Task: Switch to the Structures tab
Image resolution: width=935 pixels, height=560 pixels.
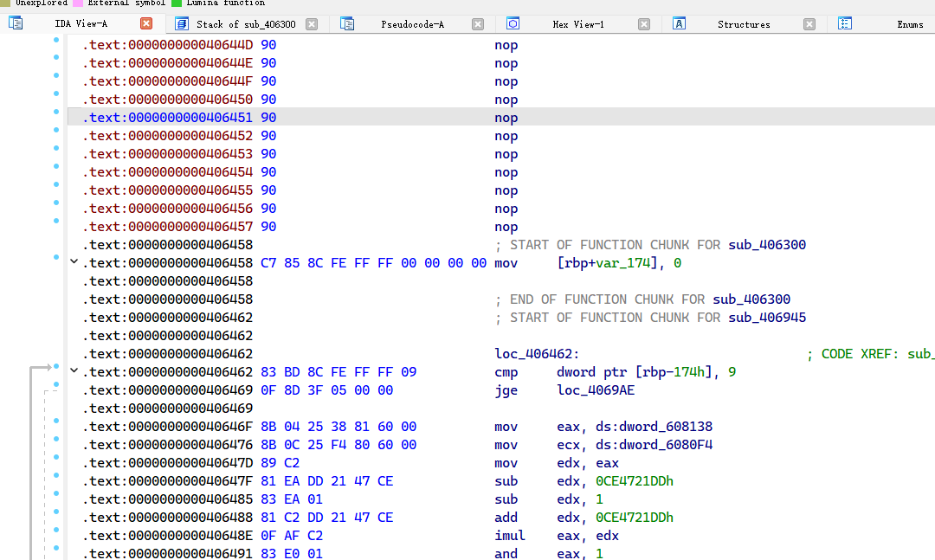Action: [x=743, y=24]
